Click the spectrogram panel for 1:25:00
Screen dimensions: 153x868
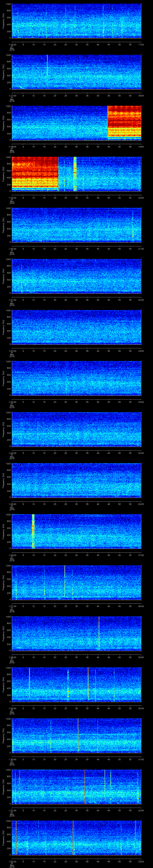76,480
